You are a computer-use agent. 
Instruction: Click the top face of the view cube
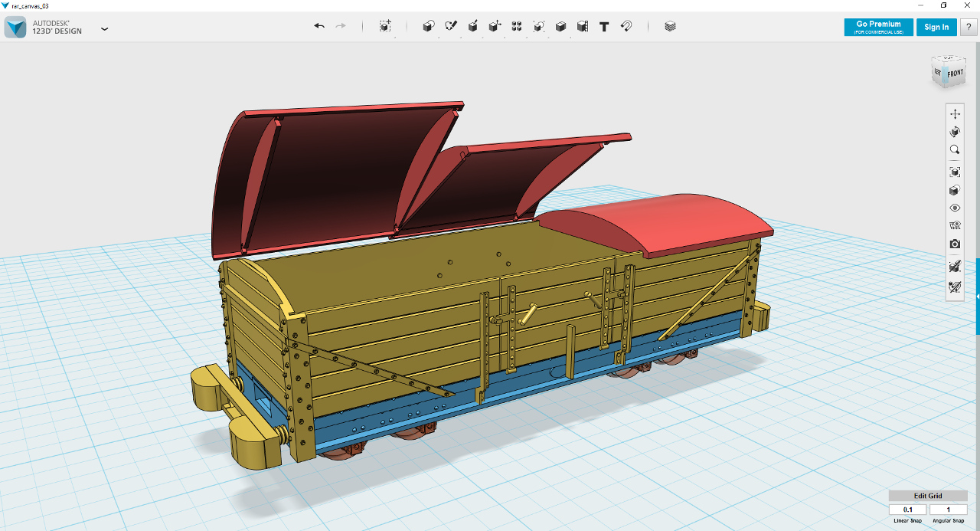coord(948,59)
